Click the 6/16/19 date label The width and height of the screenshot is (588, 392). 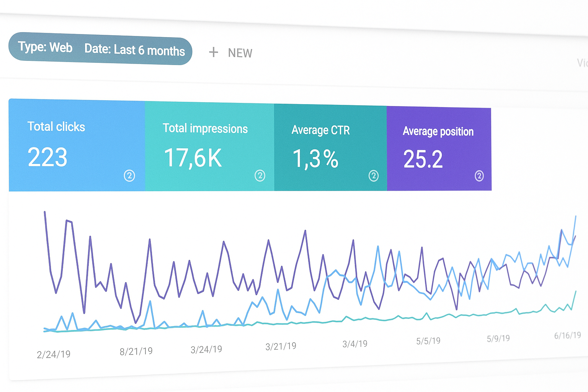click(567, 336)
